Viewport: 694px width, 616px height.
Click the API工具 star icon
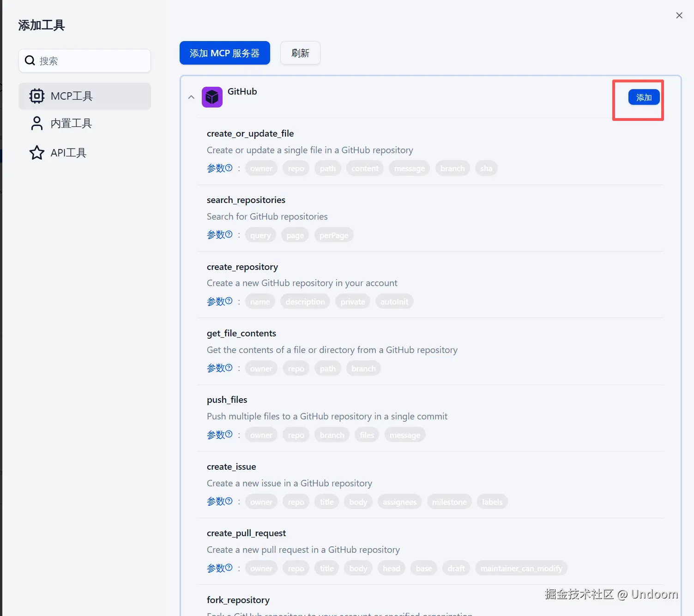pos(37,153)
